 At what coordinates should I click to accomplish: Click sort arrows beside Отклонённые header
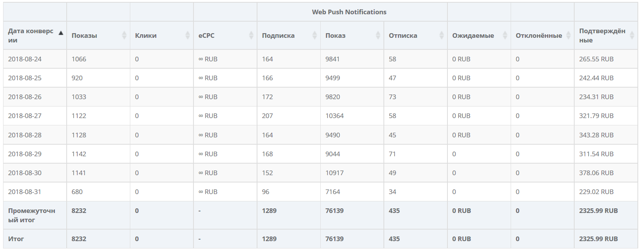(568, 35)
